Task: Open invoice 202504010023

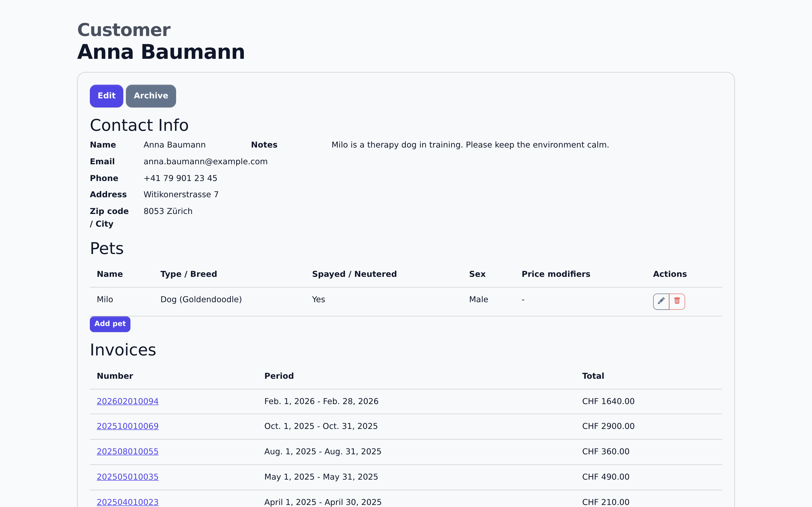Action: 127,502
